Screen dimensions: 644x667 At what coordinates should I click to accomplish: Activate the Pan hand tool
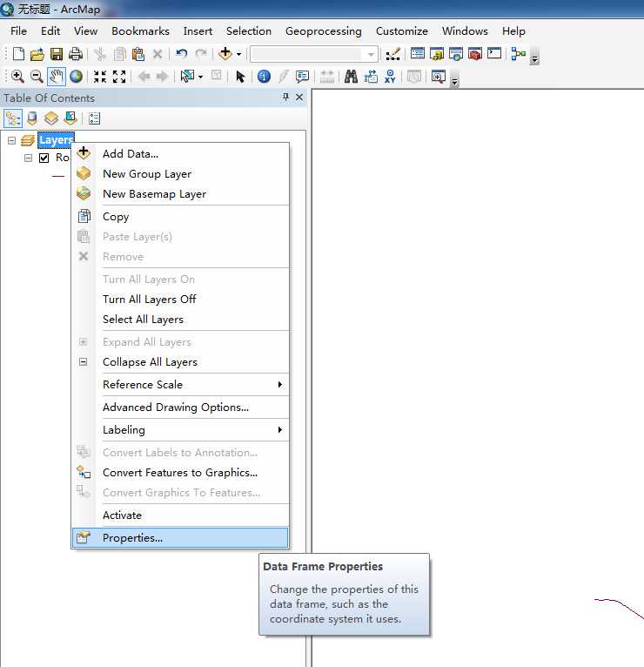click(56, 77)
